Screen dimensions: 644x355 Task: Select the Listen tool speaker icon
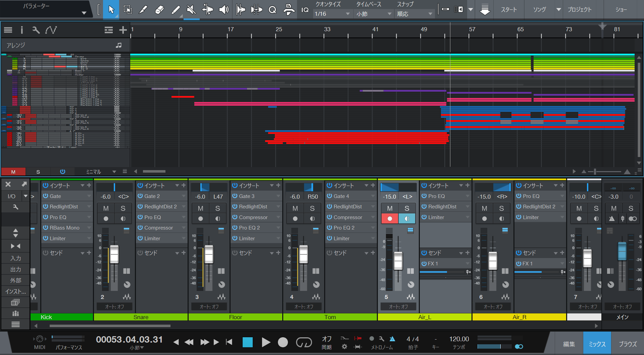point(224,9)
